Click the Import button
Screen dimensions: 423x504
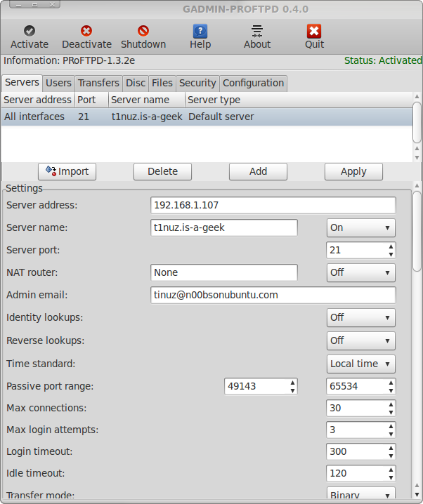point(67,171)
